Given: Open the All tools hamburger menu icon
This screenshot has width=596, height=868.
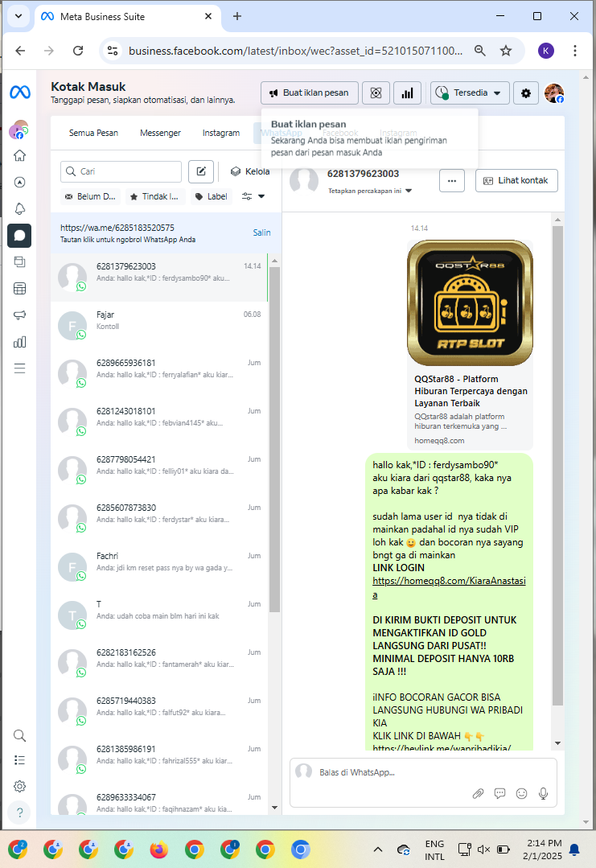Looking at the screenshot, I should (20, 368).
